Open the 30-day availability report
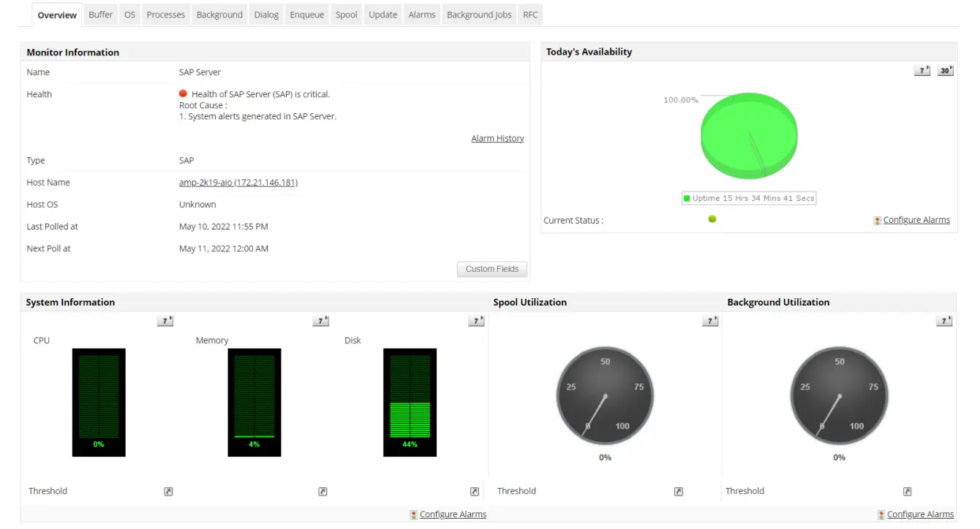The height and width of the screenshot is (529, 980). click(x=945, y=69)
